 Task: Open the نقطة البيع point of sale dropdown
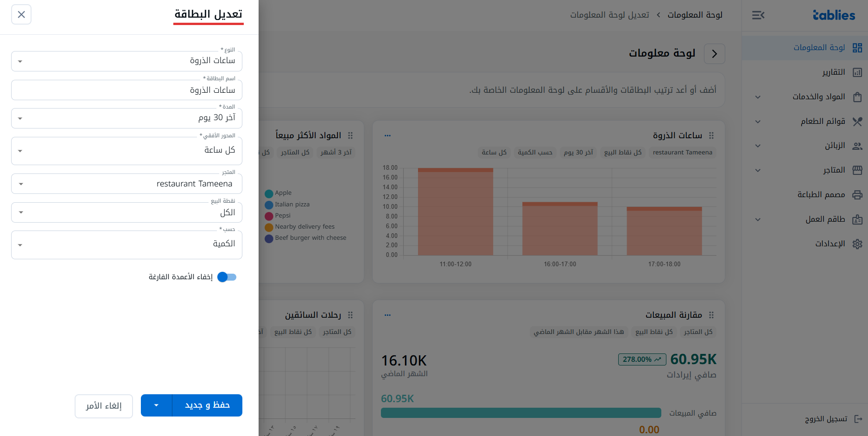[x=127, y=212]
